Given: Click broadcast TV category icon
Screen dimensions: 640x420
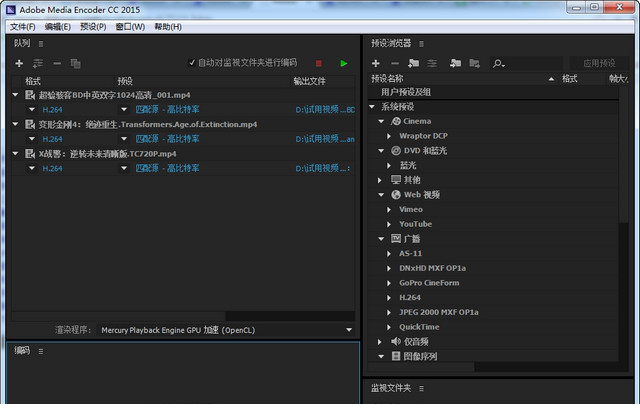Looking at the screenshot, I should [396, 238].
